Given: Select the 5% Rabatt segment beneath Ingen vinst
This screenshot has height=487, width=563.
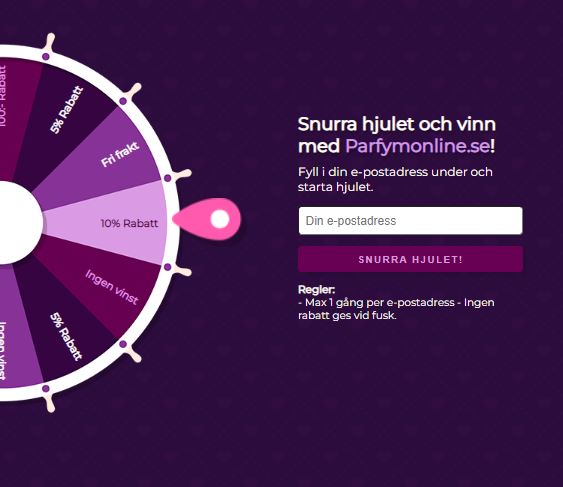Looking at the screenshot, I should tap(66, 327).
